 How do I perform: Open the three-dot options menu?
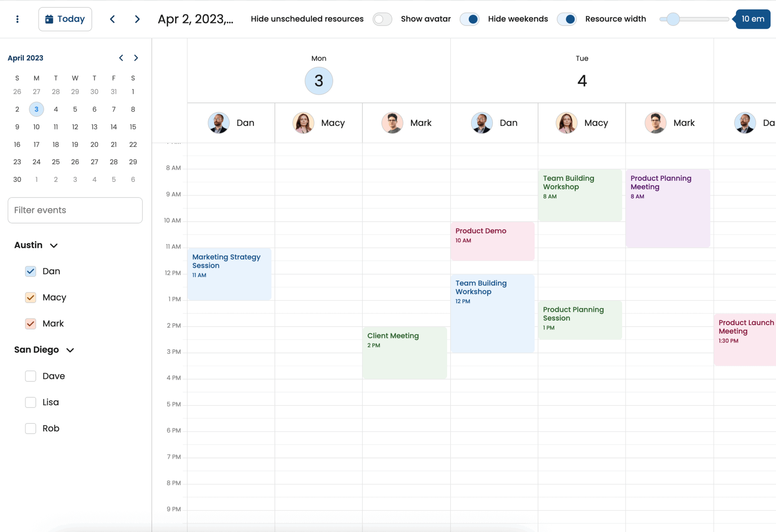(17, 19)
